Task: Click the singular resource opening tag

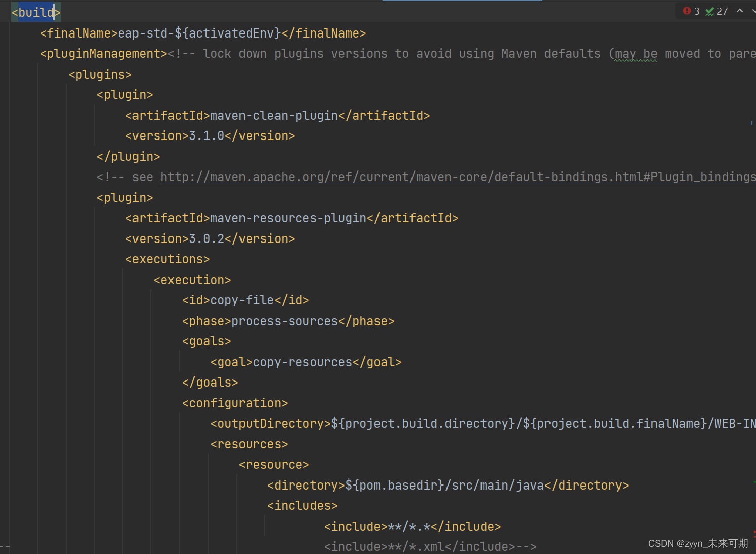Action: (274, 465)
